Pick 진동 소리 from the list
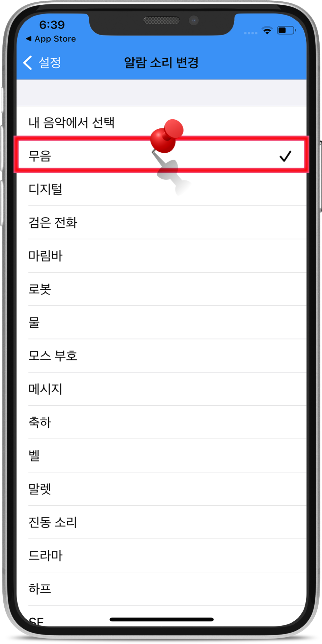Image resolution: width=322 pixels, height=644 pixels. [161, 522]
